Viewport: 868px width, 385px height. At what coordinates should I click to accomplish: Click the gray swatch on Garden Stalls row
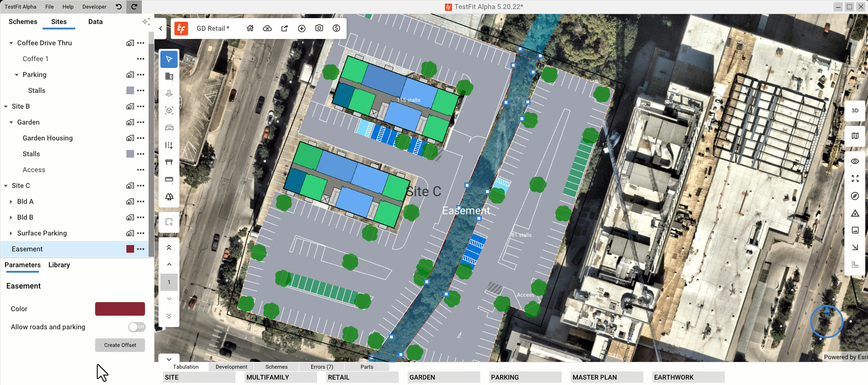[130, 154]
